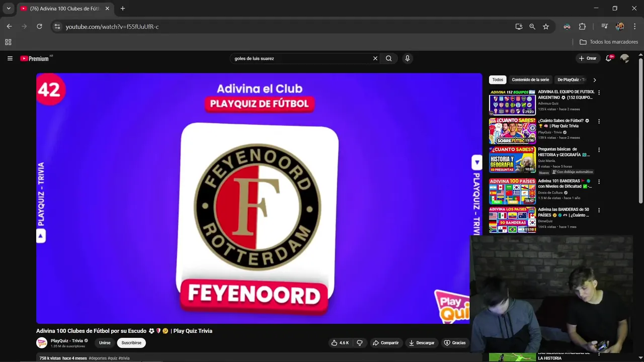The height and width of the screenshot is (362, 644).
Task: Open Todos los marcadores folder
Action: click(x=609, y=42)
